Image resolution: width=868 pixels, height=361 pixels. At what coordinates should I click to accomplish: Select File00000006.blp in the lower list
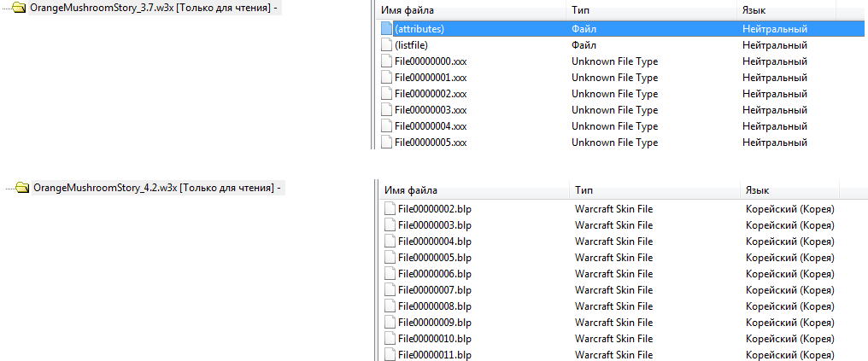pyautogui.click(x=435, y=274)
